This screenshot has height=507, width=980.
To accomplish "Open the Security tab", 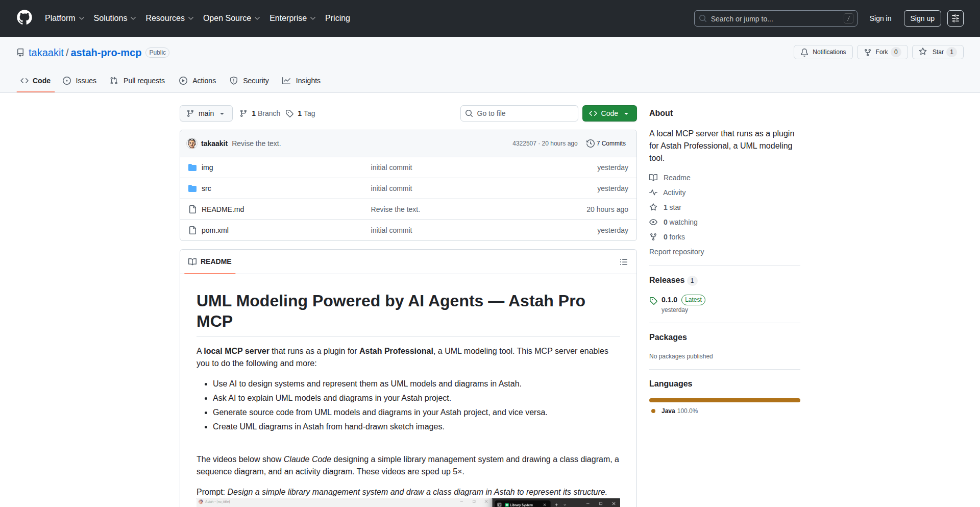I will point(249,81).
